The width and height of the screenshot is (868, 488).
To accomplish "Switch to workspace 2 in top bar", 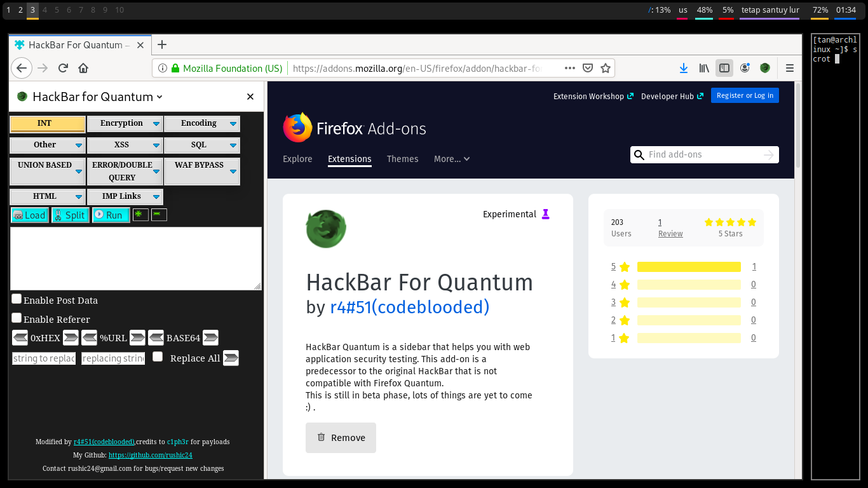I will pyautogui.click(x=20, y=10).
